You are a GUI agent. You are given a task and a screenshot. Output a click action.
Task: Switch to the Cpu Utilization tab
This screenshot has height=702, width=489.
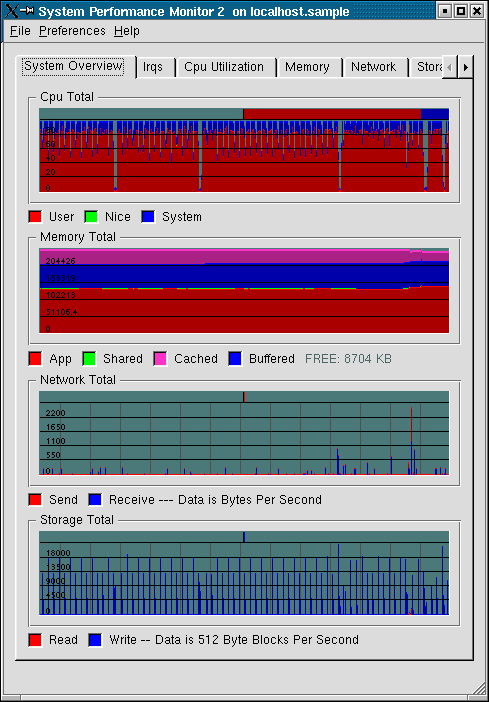click(x=226, y=68)
